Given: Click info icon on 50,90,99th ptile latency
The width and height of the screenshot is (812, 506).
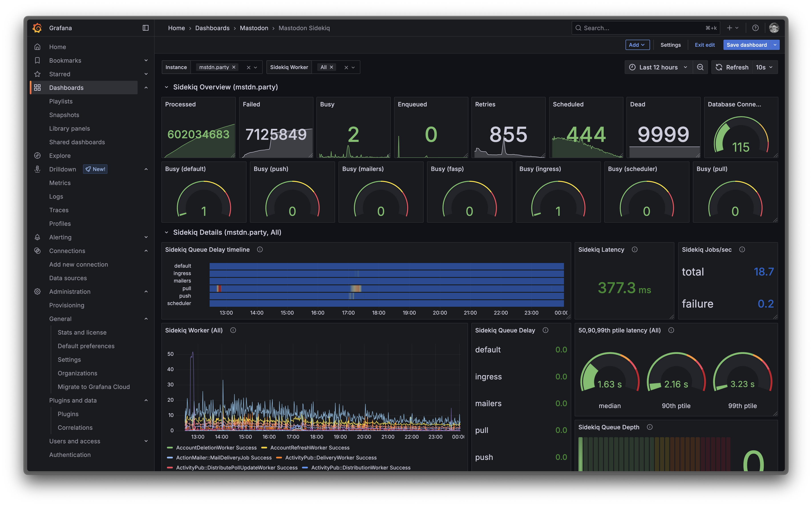Looking at the screenshot, I should point(671,330).
